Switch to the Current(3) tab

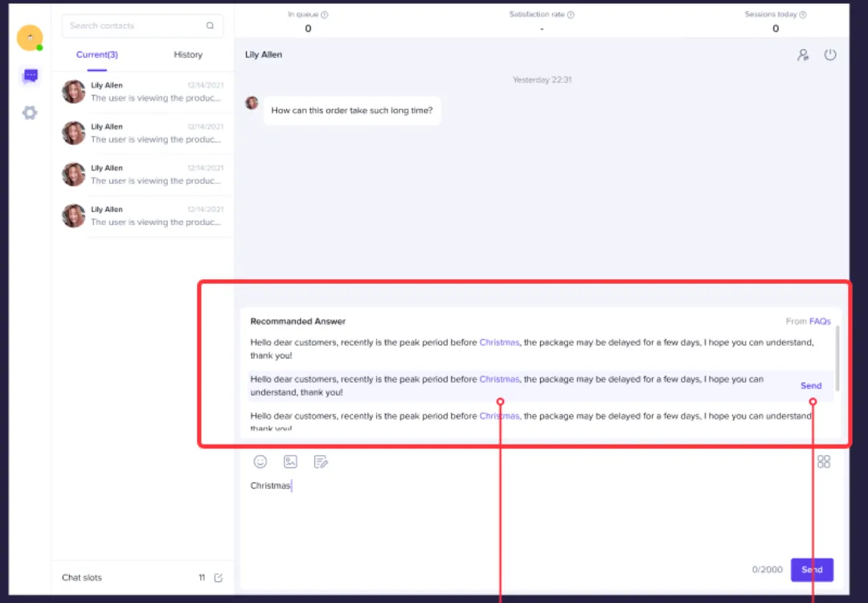[x=97, y=54]
